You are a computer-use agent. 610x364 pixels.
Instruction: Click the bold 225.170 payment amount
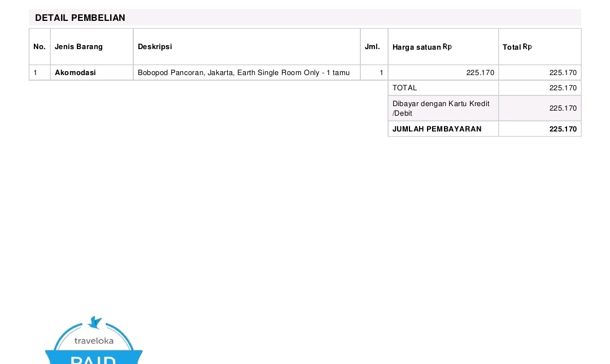point(540,129)
